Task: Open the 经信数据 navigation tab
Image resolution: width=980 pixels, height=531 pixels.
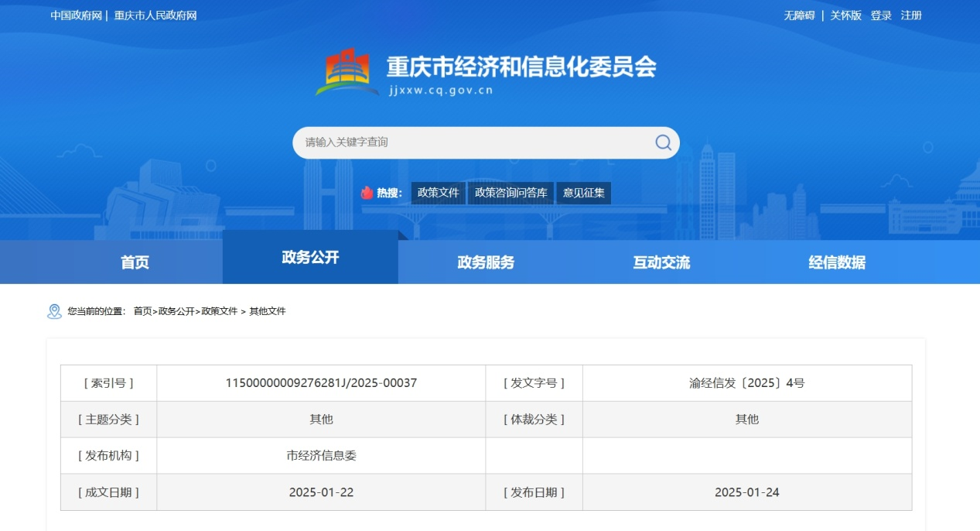Action: pyautogui.click(x=837, y=262)
